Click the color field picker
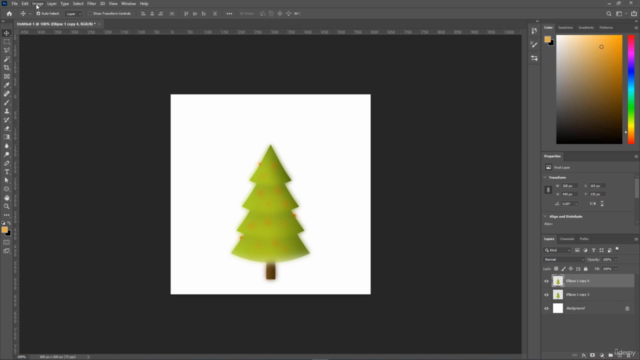640x360 pixels. click(589, 89)
